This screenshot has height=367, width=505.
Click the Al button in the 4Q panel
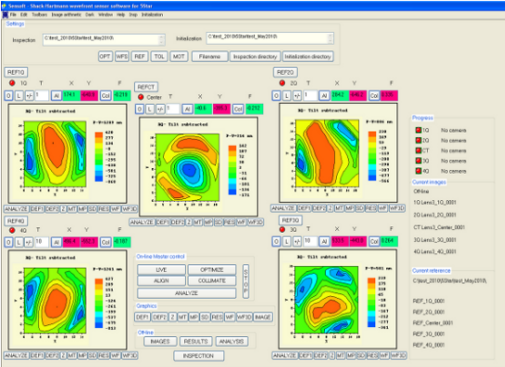pyautogui.click(x=56, y=242)
